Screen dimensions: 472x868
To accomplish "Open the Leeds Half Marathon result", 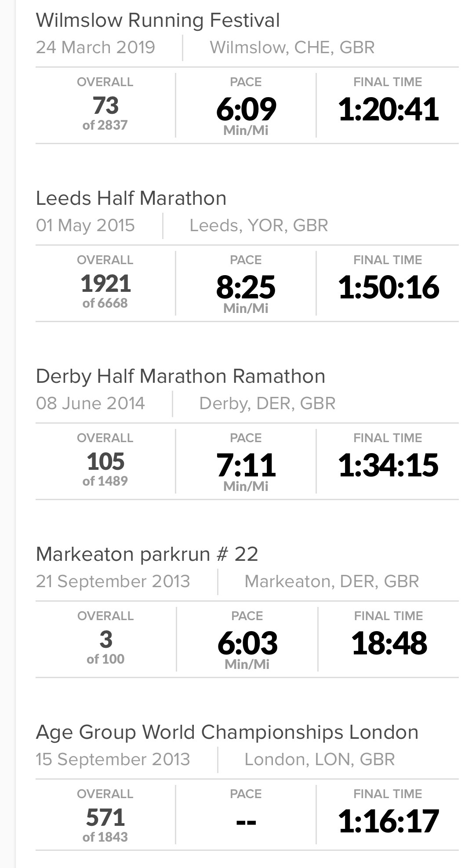I will pos(131,199).
